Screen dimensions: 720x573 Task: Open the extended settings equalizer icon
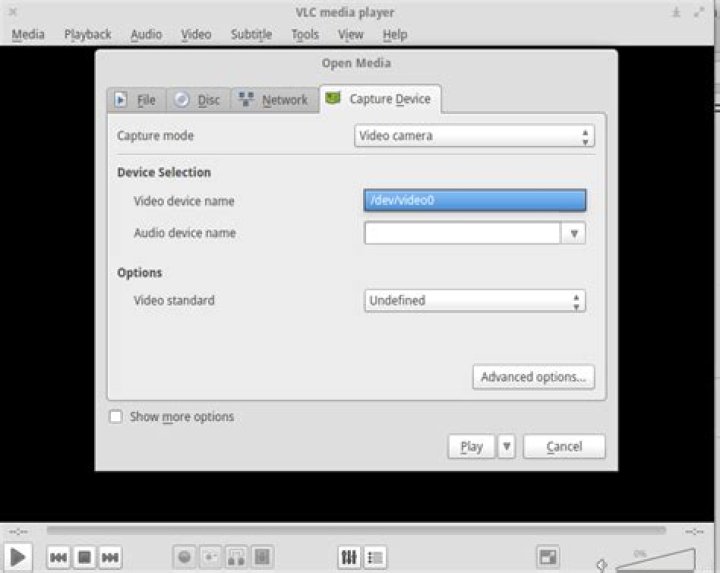pos(349,557)
